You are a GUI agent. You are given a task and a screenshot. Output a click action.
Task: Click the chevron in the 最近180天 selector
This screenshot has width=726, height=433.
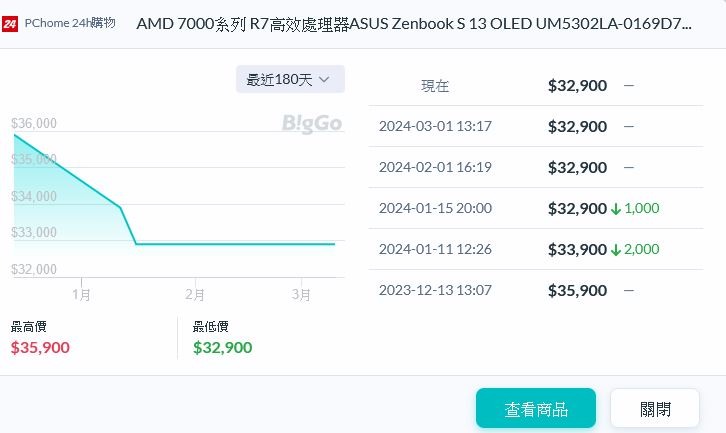tap(325, 80)
